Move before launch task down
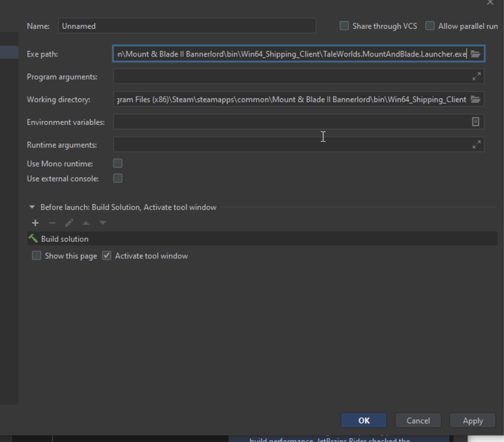Screen dimensions: 504x442 pyautogui.click(x=102, y=223)
